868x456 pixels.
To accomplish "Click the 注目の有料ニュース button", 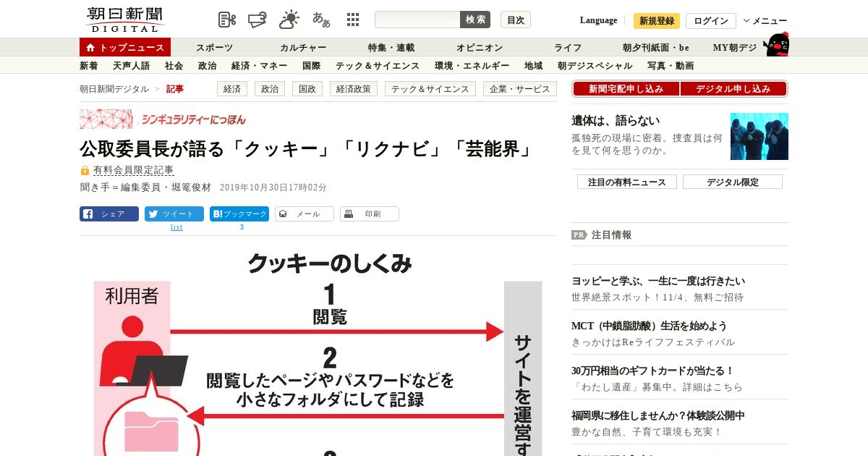I will tap(627, 182).
